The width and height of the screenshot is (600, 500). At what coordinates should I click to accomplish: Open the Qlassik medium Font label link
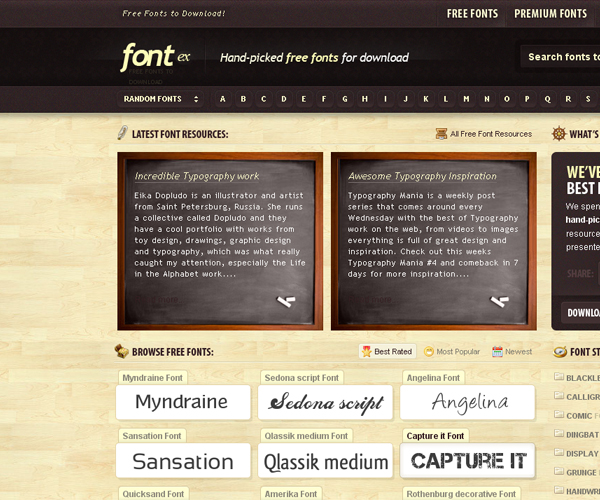point(306,436)
